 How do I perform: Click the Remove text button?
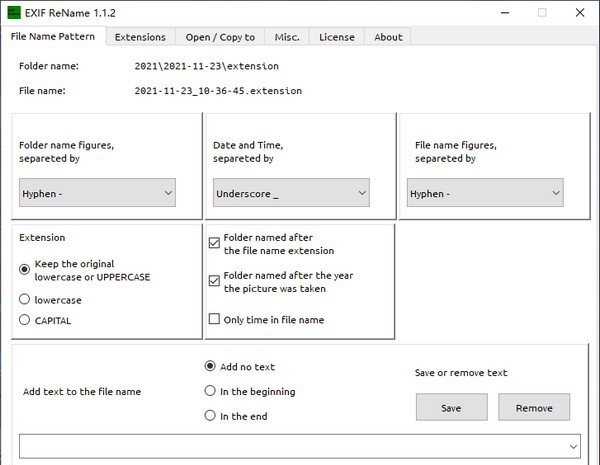[x=534, y=408]
